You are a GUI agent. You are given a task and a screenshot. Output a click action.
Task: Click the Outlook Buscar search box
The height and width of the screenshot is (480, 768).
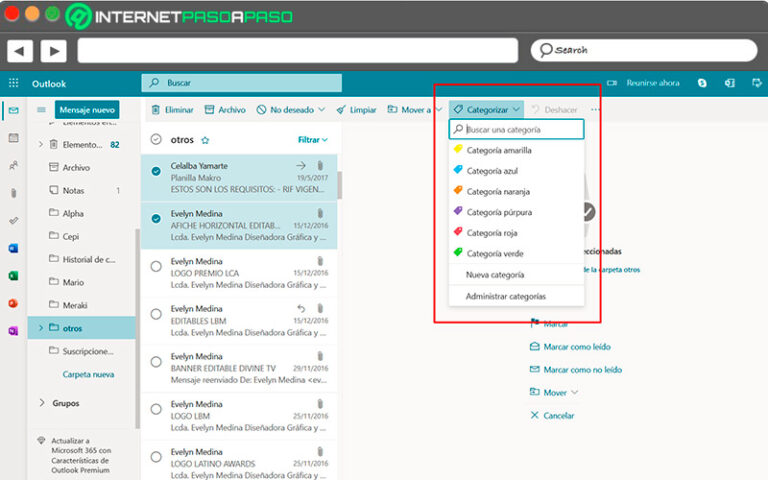241,83
